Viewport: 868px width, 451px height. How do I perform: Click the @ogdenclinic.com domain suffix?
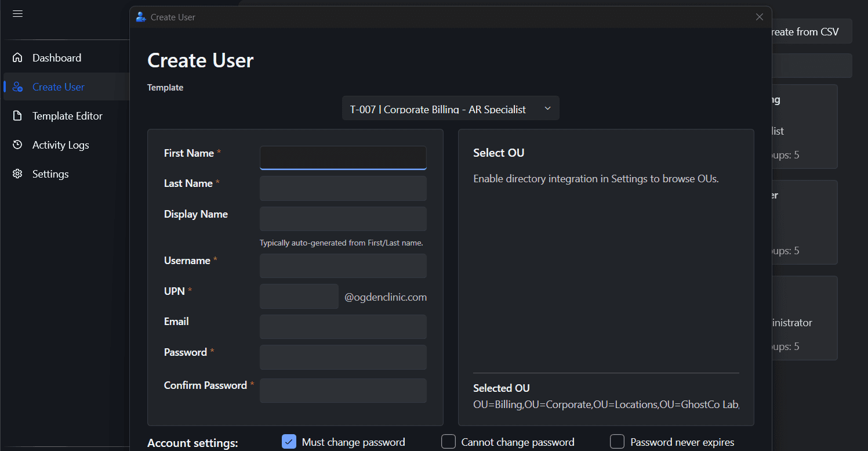coord(386,297)
